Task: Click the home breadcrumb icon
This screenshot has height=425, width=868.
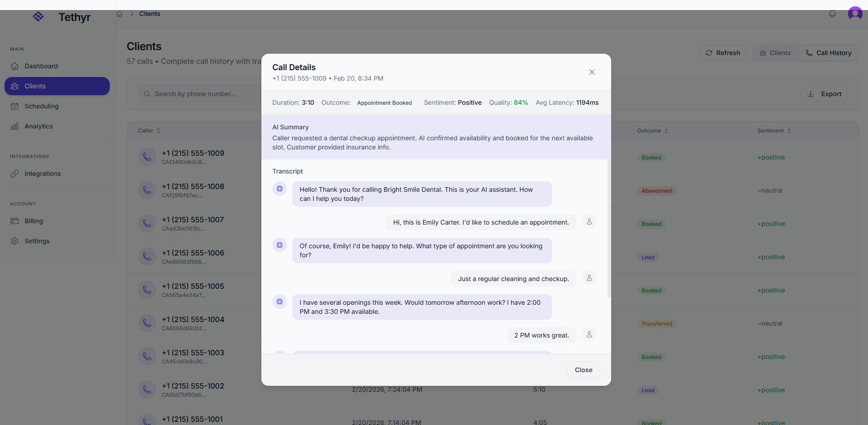Action: (x=119, y=14)
